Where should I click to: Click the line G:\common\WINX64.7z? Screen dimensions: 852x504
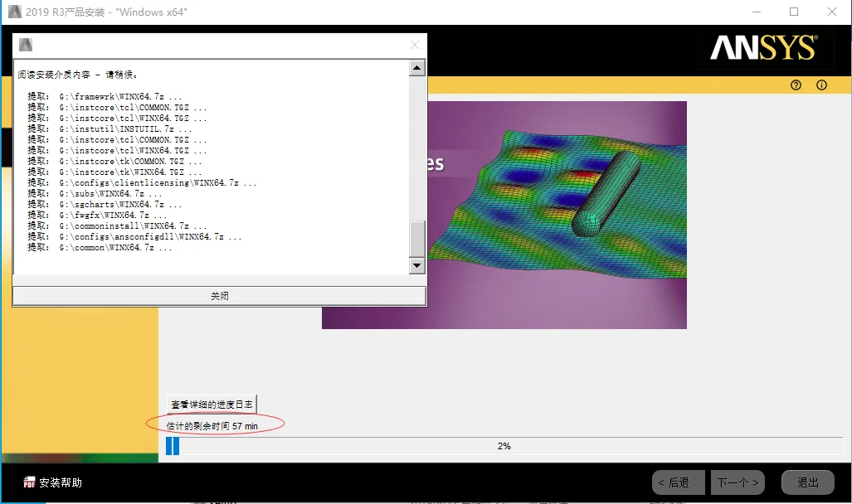pos(100,247)
